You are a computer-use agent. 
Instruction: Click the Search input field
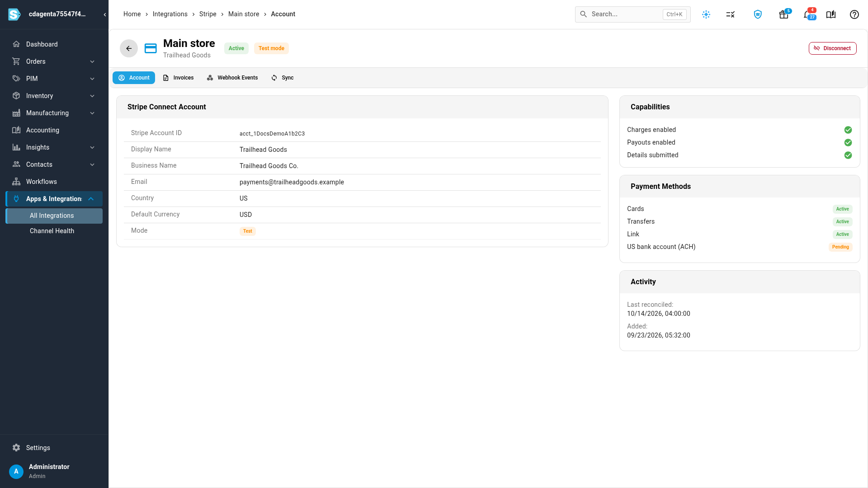(632, 14)
